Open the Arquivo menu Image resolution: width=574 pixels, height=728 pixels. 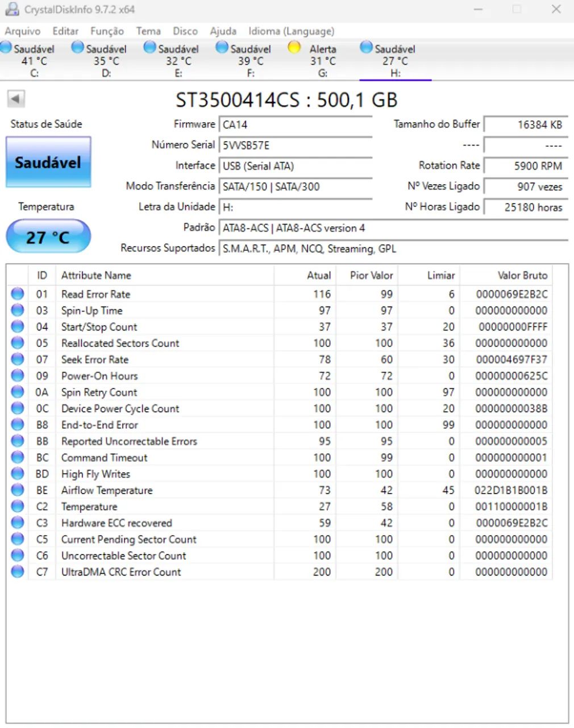pyautogui.click(x=23, y=31)
